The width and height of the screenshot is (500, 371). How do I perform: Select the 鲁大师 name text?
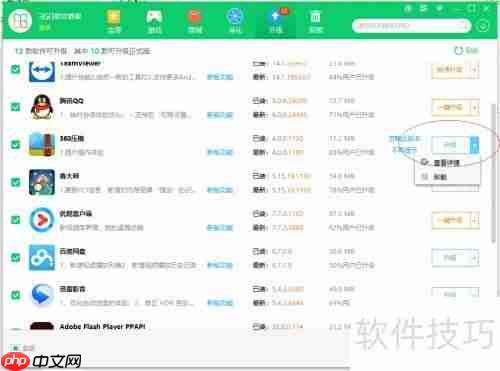(69, 176)
